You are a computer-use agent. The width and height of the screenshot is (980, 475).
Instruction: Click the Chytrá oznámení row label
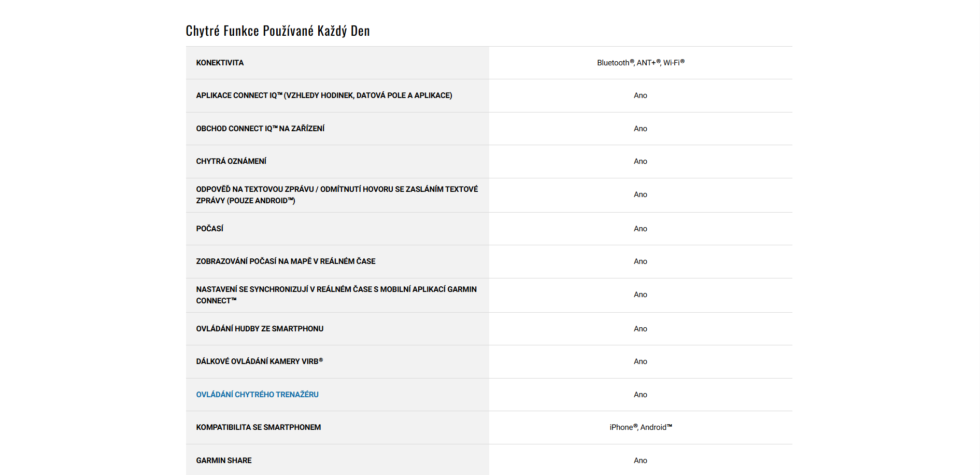point(231,161)
